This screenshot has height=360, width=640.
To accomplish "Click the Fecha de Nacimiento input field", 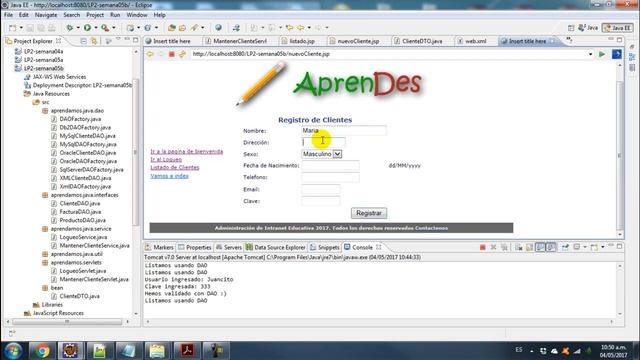I will (x=330, y=166).
